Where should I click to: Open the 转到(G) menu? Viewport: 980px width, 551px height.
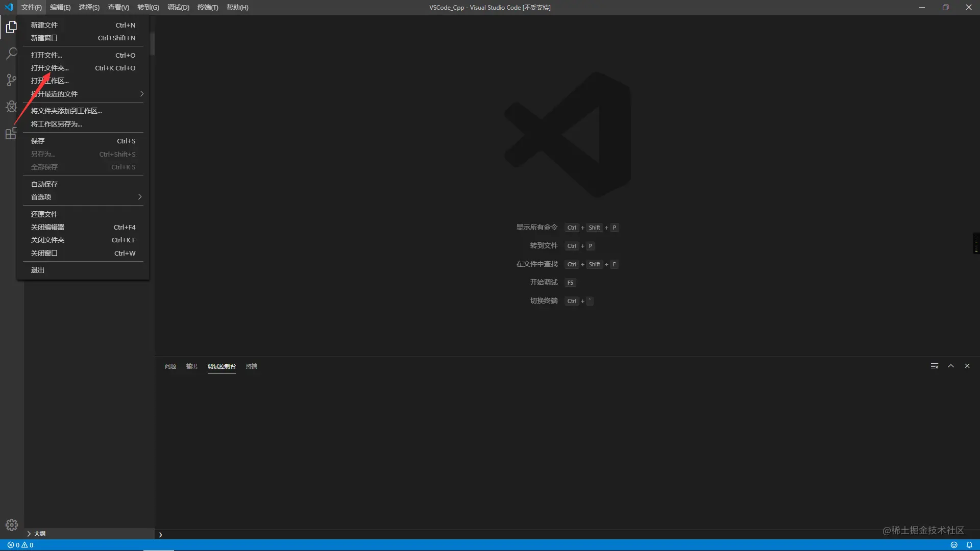pos(148,7)
